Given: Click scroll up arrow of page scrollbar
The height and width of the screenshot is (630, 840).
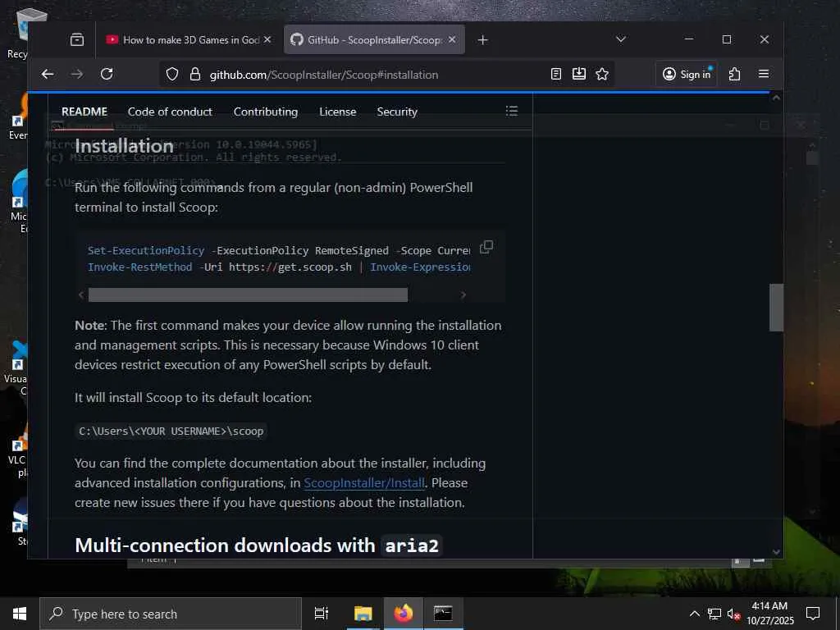Looking at the screenshot, I should click(776, 98).
